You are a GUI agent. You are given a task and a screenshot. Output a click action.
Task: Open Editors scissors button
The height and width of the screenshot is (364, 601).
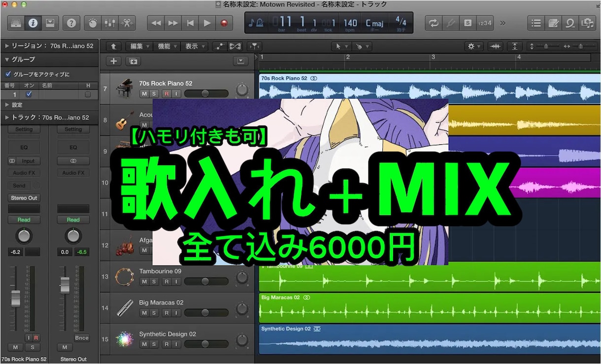point(127,23)
